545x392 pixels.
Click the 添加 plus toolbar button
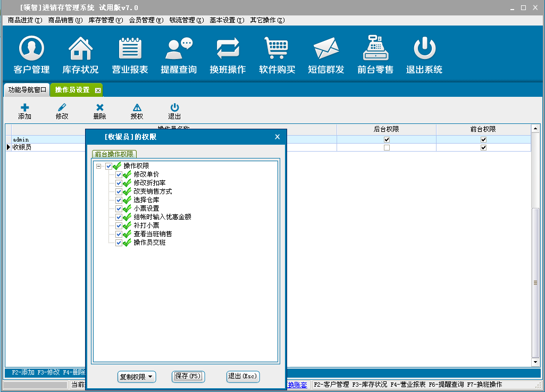pos(24,111)
